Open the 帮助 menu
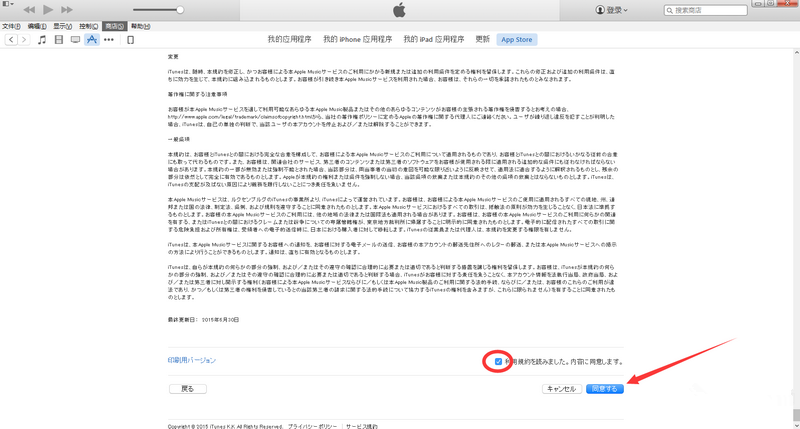Screen dimensions: 800x429 tap(140, 27)
